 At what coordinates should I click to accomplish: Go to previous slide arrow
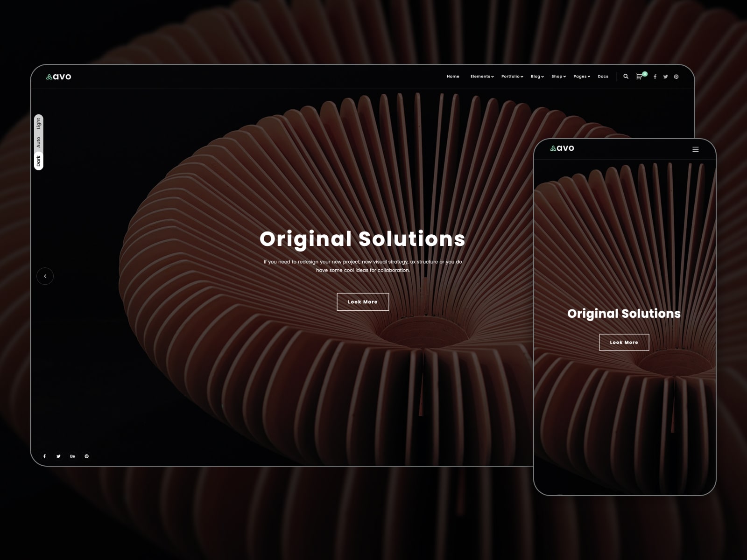pos(45,276)
